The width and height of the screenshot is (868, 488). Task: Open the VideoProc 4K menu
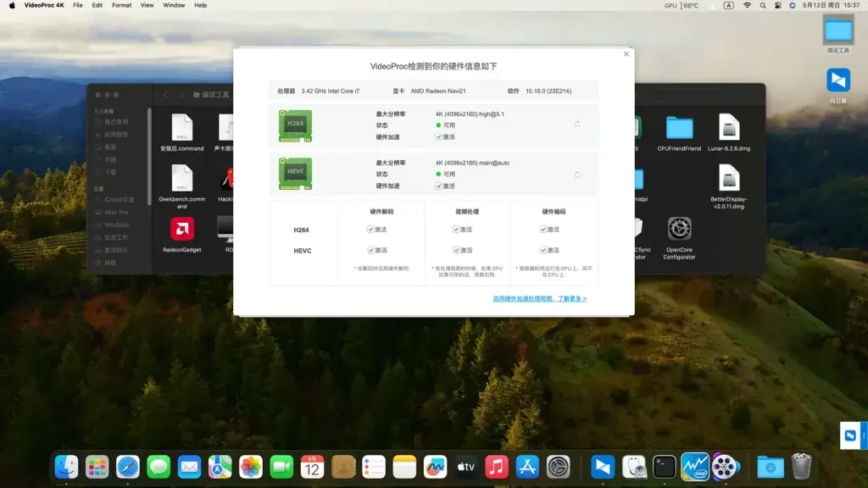(x=44, y=6)
